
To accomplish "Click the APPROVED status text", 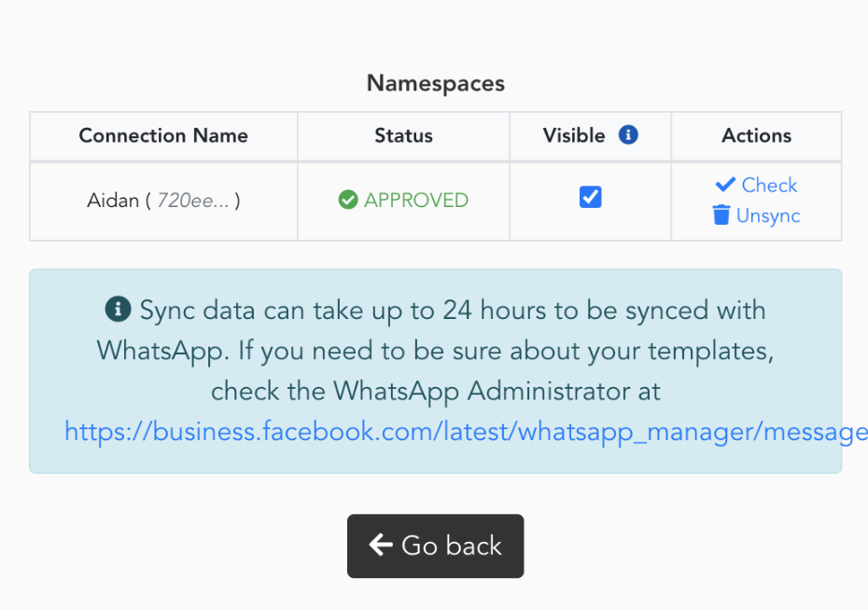I will tap(416, 201).
